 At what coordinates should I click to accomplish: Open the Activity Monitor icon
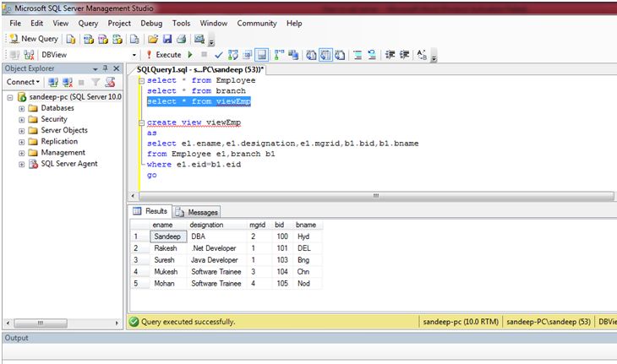[199, 39]
